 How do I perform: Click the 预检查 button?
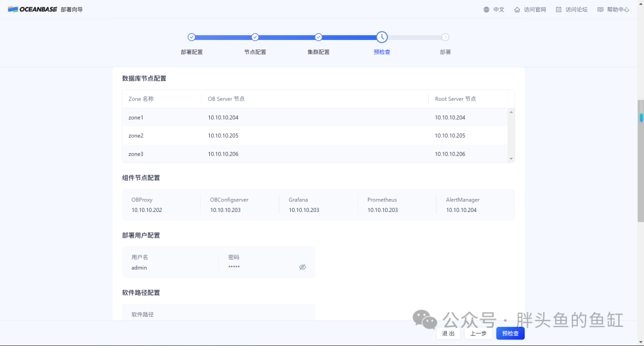510,333
